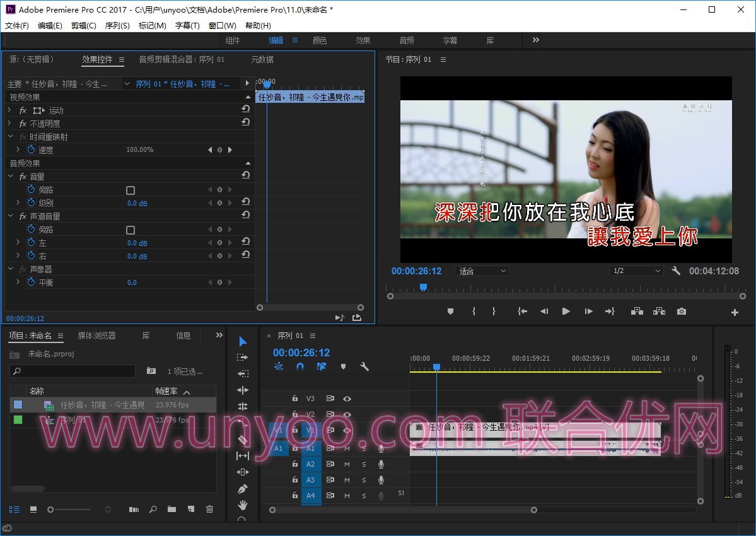756x536 pixels.
Task: Click Project panel thumbnail zoom slider
Action: (x=69, y=510)
